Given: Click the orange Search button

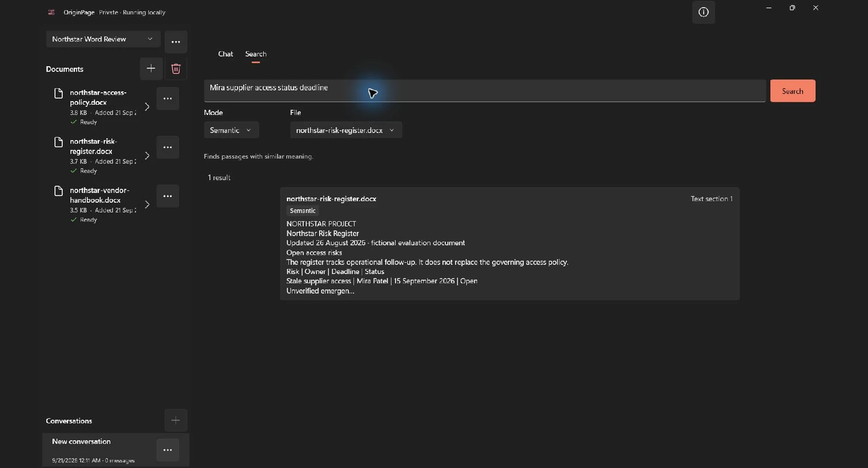Looking at the screenshot, I should (793, 91).
